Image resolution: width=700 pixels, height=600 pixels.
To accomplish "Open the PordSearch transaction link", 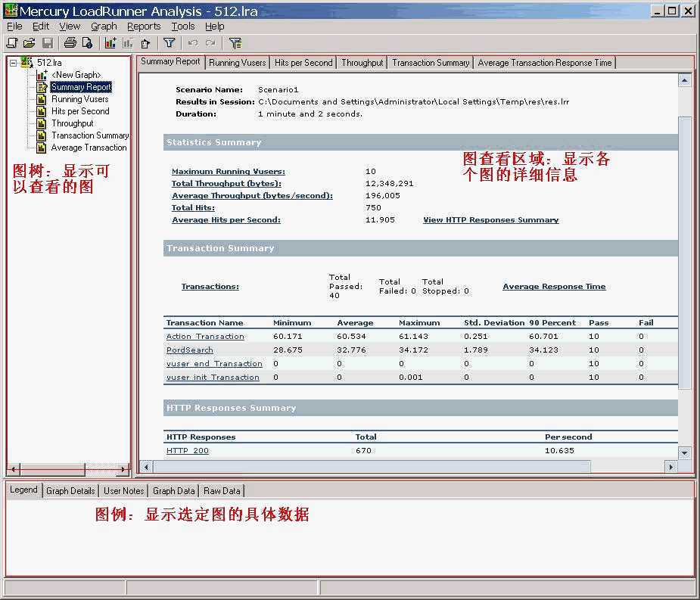I will point(189,350).
